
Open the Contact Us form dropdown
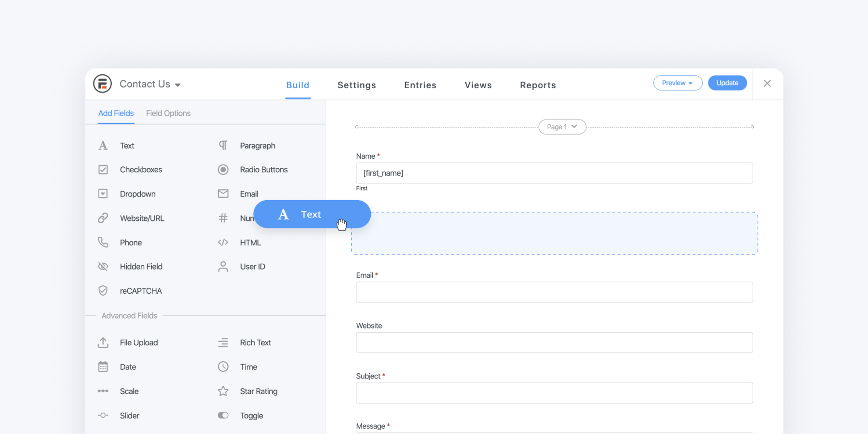[x=150, y=84]
